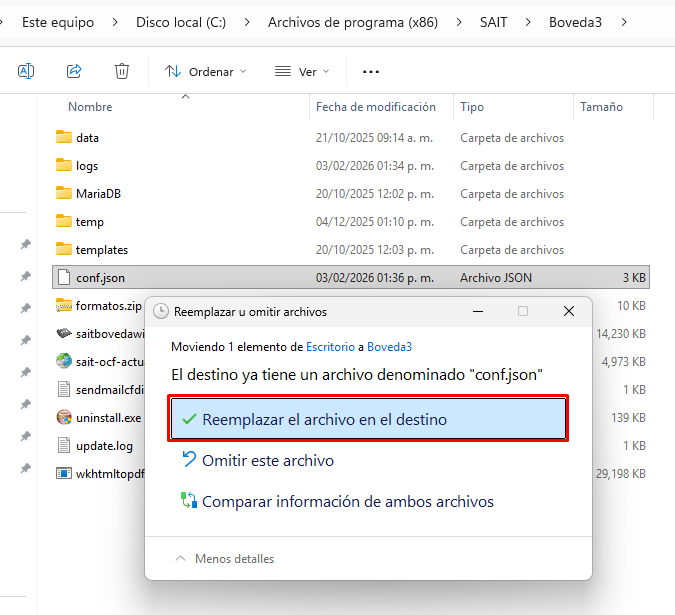
Task: Click the Delete trash icon
Action: point(122,71)
